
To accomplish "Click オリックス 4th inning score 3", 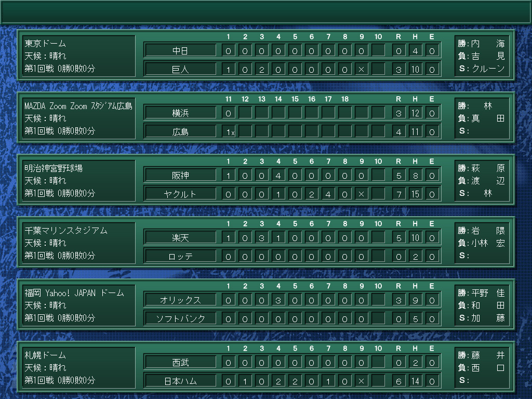I will coord(278,300).
